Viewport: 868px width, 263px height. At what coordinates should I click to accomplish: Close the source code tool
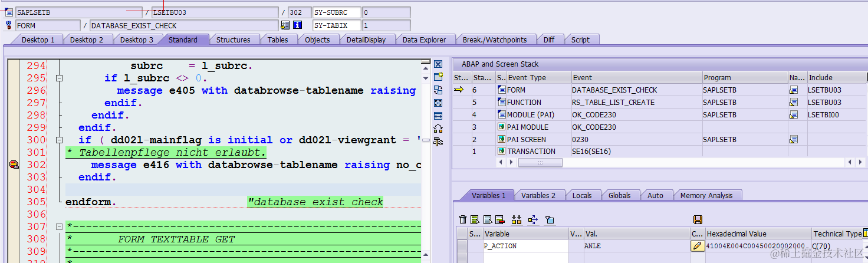point(438,64)
